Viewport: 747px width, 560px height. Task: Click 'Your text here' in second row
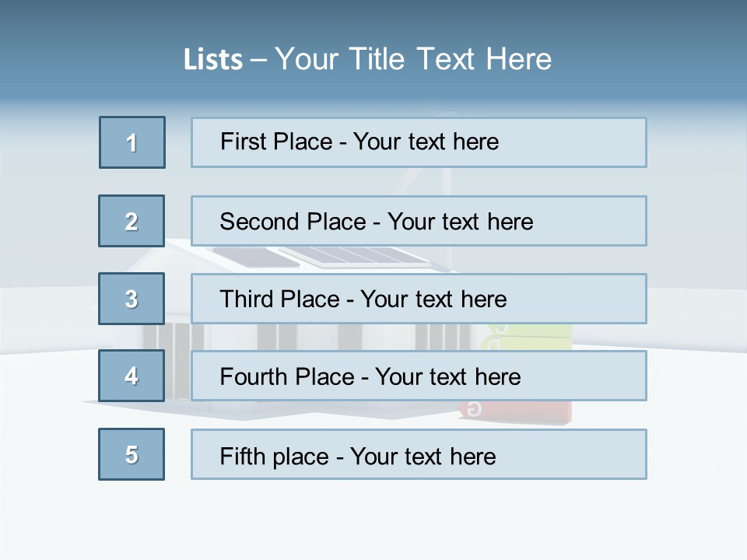pyautogui.click(x=460, y=222)
